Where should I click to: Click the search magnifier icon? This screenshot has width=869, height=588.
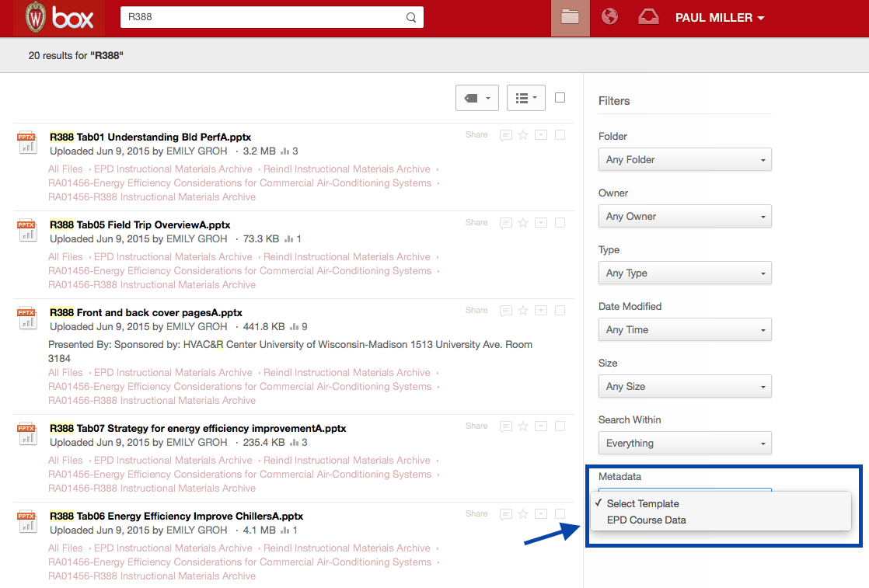(x=410, y=17)
